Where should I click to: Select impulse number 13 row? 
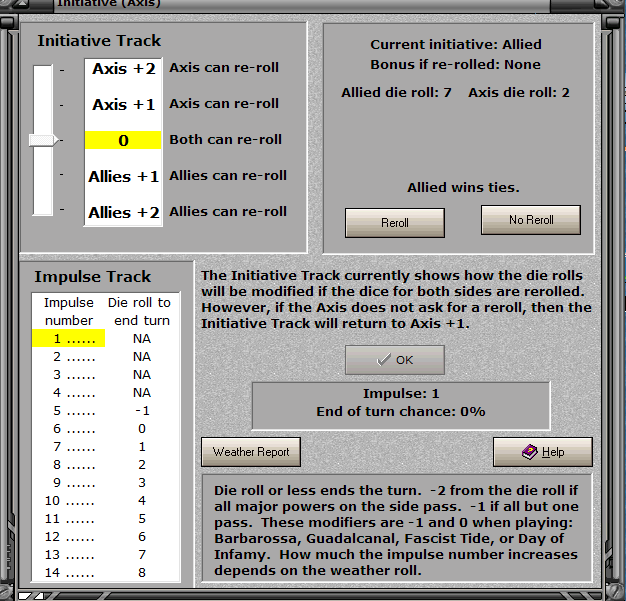(106, 554)
